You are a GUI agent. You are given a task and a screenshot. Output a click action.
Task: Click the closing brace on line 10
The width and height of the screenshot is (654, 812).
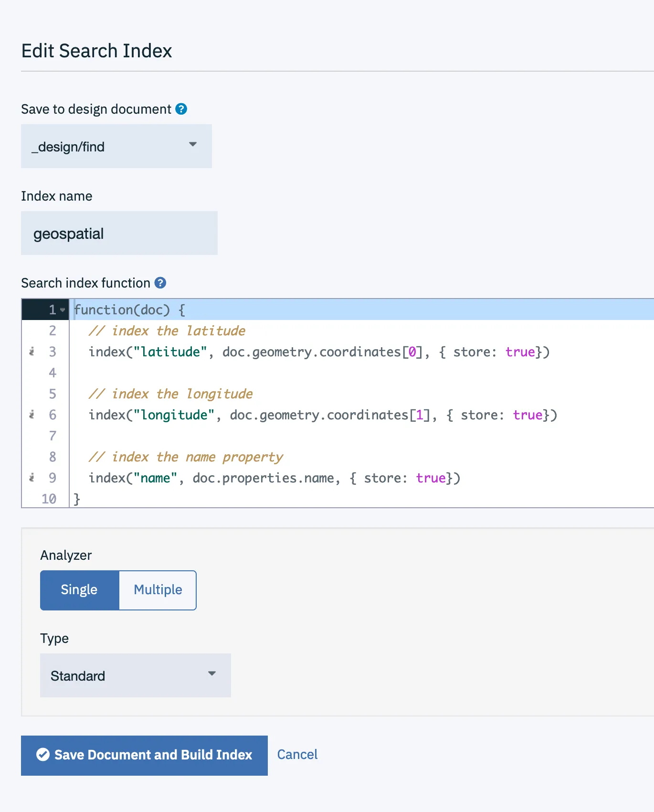point(77,499)
